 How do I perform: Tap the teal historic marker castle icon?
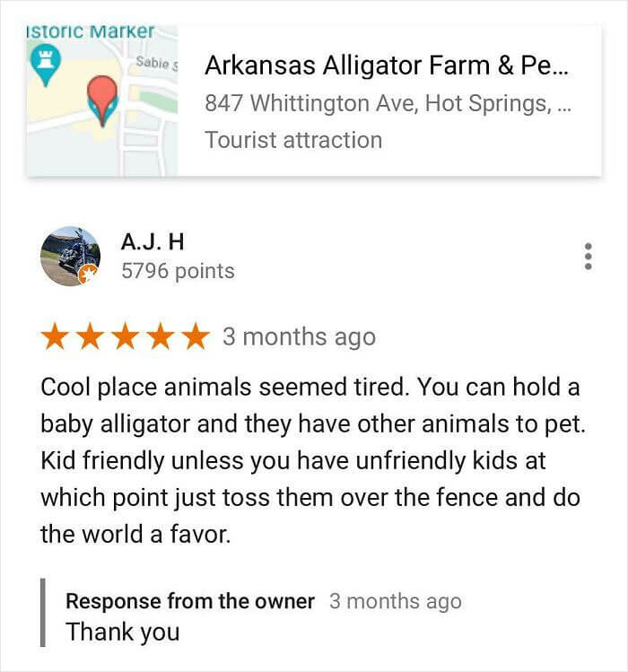coord(46,65)
